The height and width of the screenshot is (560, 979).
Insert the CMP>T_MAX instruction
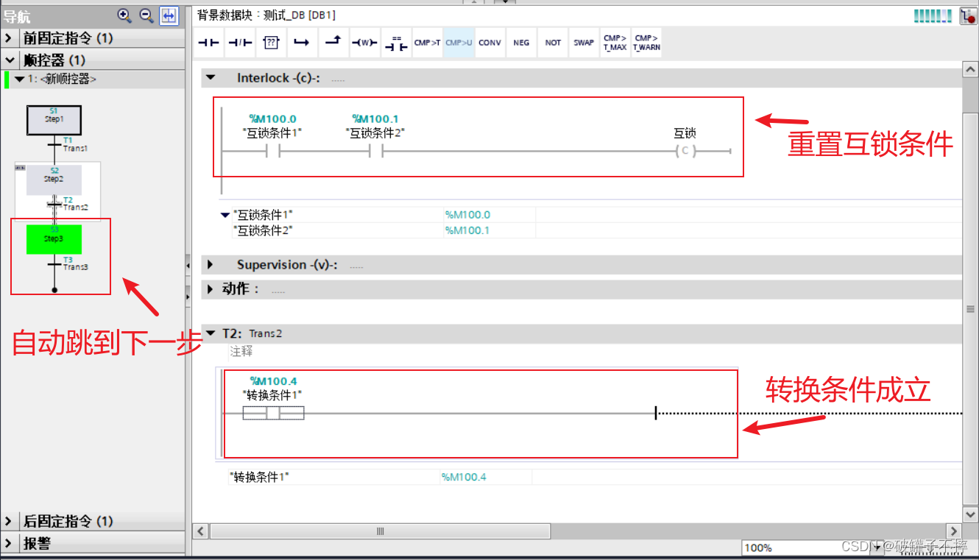tap(615, 43)
